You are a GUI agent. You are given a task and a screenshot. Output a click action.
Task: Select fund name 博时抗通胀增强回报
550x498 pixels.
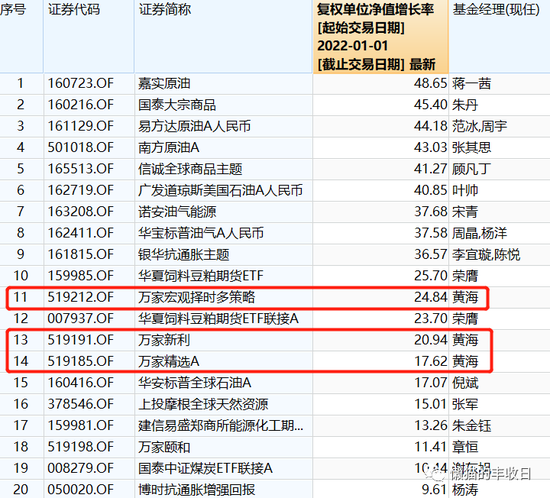(x=196, y=490)
